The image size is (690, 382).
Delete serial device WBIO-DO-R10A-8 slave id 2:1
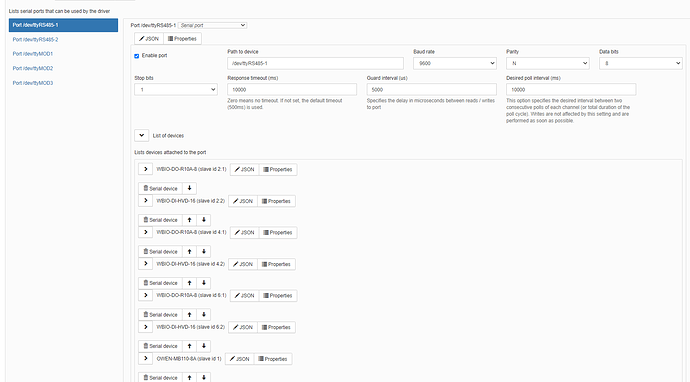[160, 188]
